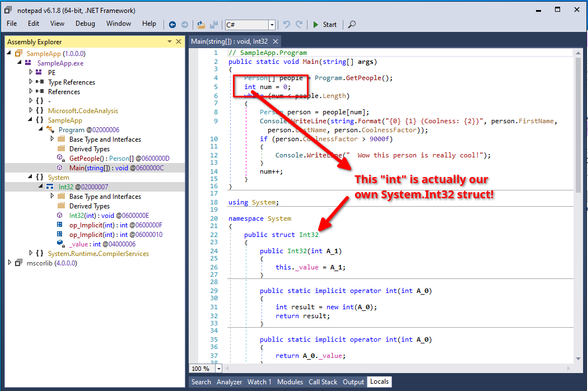Click the navigate forward arrow icon

(184, 25)
